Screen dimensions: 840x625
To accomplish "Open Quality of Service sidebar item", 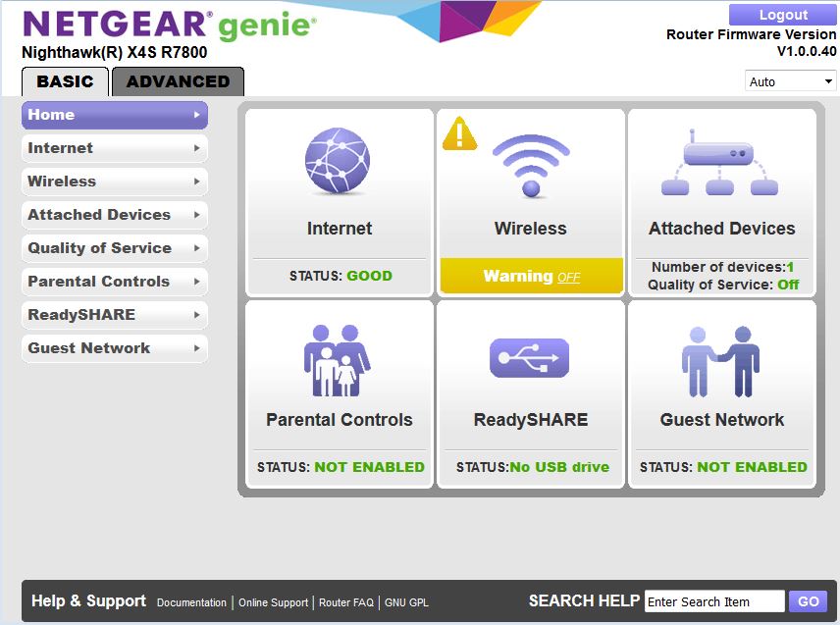I will 115,248.
